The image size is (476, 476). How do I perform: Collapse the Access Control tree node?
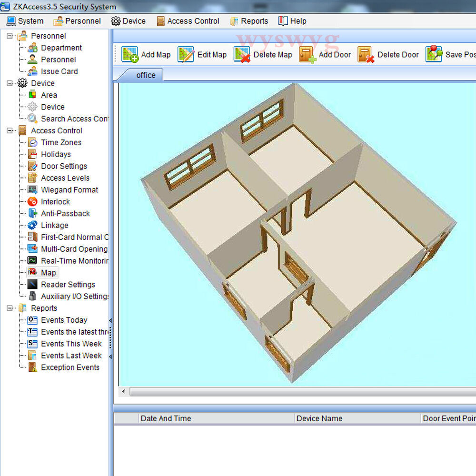pyautogui.click(x=10, y=131)
